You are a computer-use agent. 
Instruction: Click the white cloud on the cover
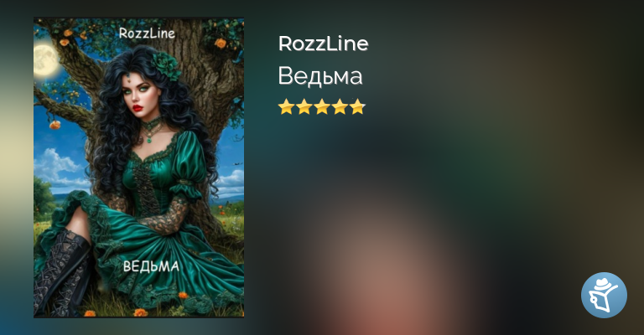[58, 166]
